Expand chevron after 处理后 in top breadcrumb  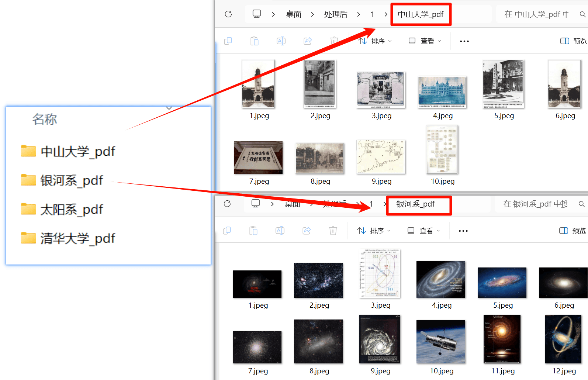point(359,14)
